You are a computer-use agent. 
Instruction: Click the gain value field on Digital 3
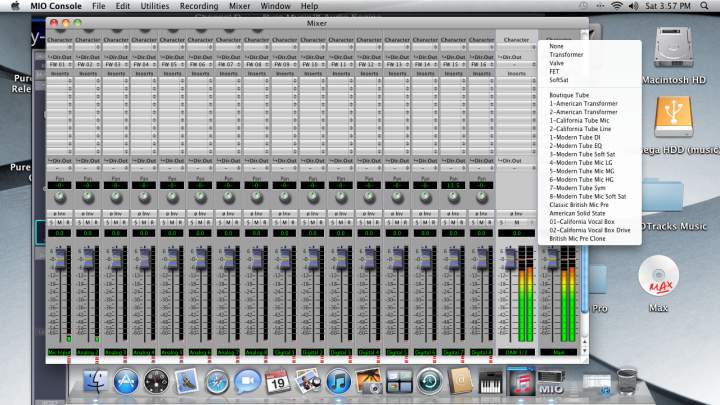(x=341, y=233)
